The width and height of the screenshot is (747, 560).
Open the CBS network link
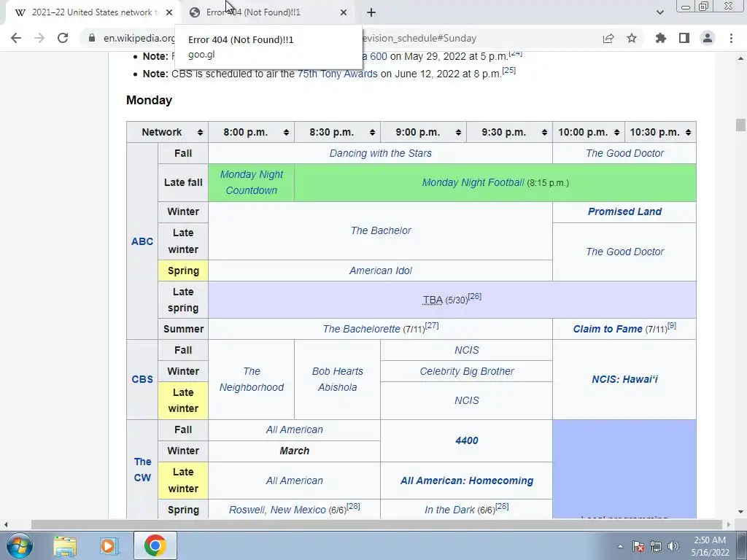(142, 379)
